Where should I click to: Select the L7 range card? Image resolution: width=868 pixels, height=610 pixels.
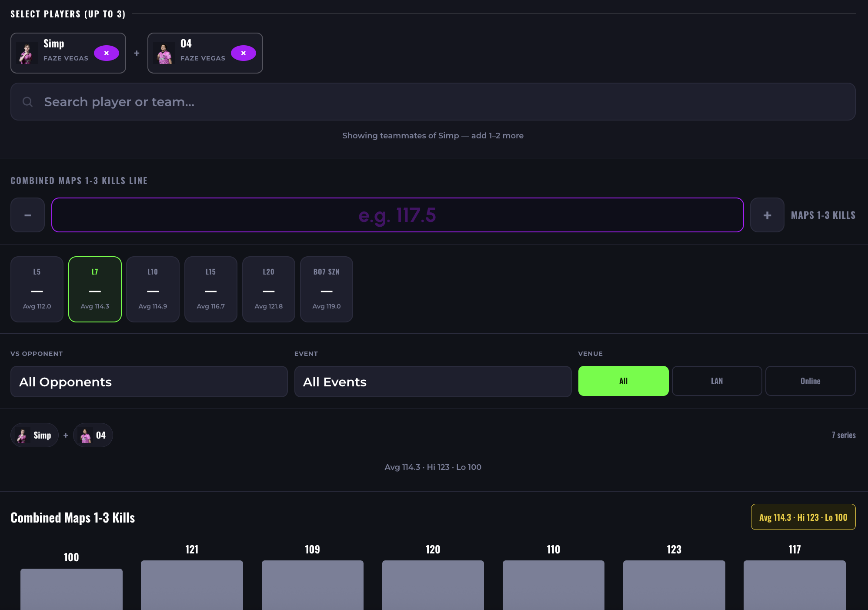tap(95, 289)
